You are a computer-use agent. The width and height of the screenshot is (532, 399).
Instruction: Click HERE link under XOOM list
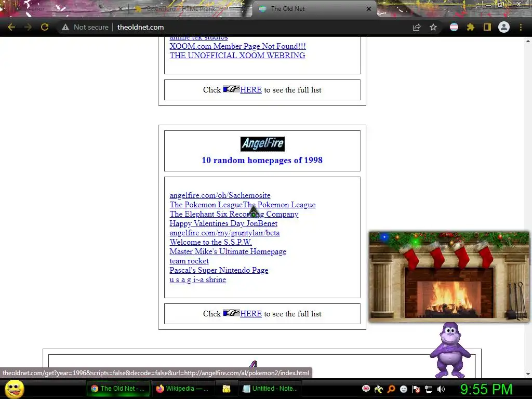pyautogui.click(x=251, y=90)
